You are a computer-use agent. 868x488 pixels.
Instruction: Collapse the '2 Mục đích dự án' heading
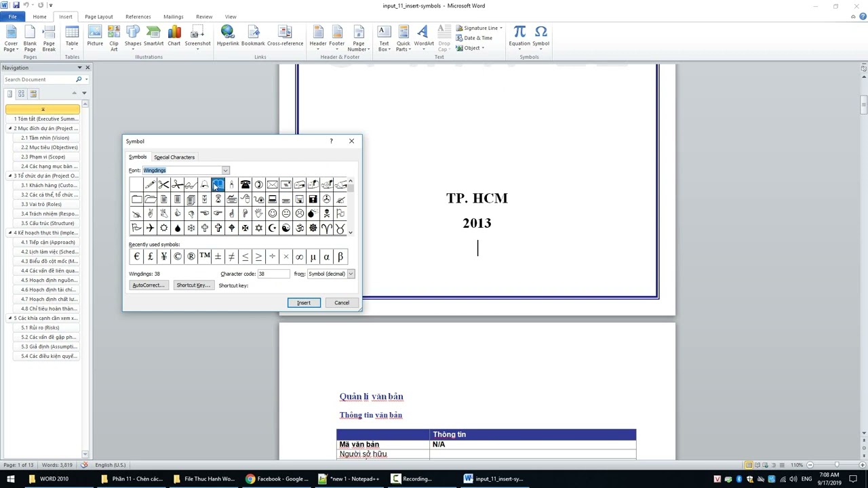tap(10, 128)
